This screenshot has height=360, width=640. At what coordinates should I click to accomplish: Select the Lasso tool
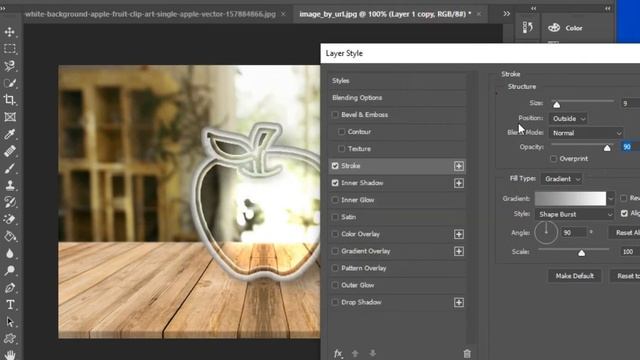click(x=10, y=66)
